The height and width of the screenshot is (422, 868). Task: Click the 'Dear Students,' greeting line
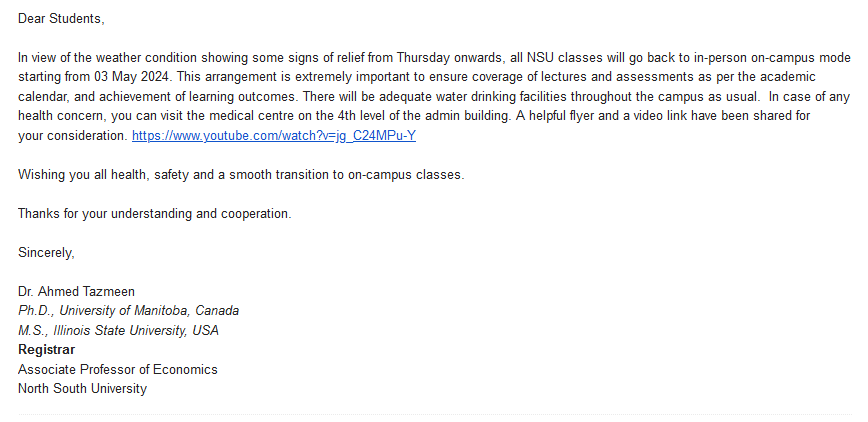coord(61,19)
